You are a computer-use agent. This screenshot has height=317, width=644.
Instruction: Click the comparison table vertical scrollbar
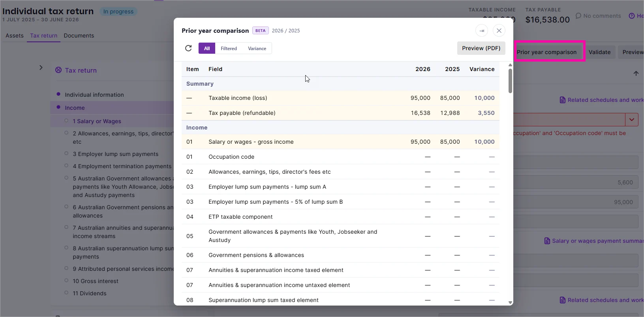[x=510, y=81]
